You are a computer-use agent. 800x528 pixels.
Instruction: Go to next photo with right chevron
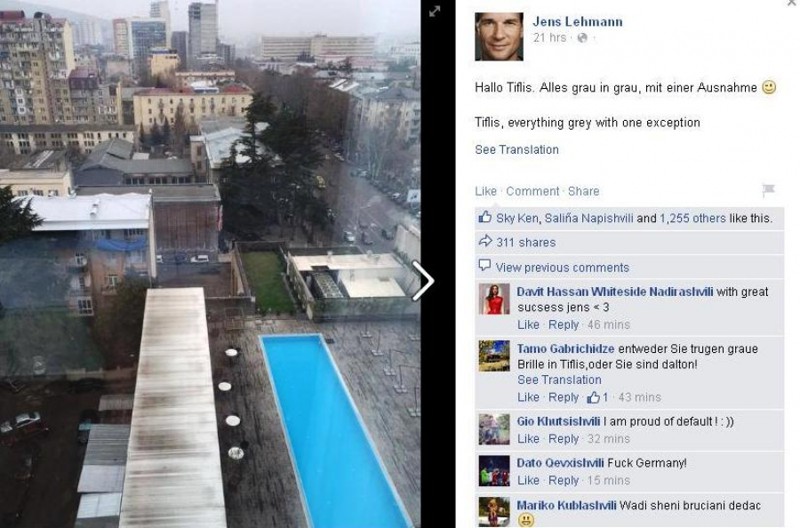(x=423, y=281)
